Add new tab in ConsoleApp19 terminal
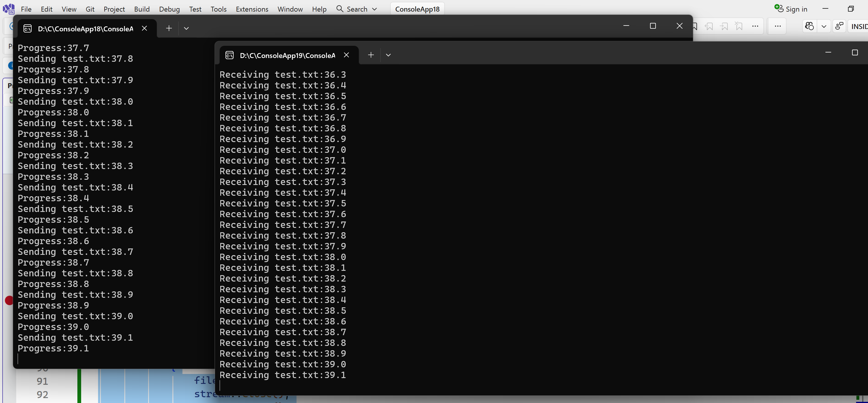 click(x=371, y=55)
